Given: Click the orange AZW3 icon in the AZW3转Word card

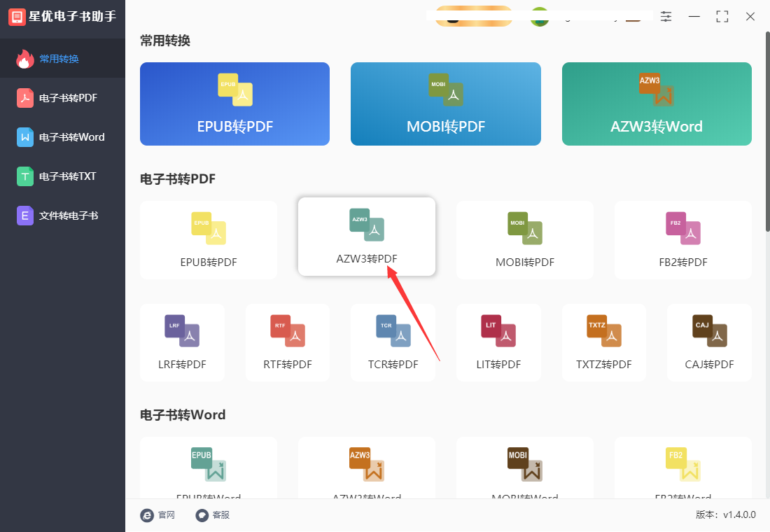Looking at the screenshot, I should pos(367,464).
